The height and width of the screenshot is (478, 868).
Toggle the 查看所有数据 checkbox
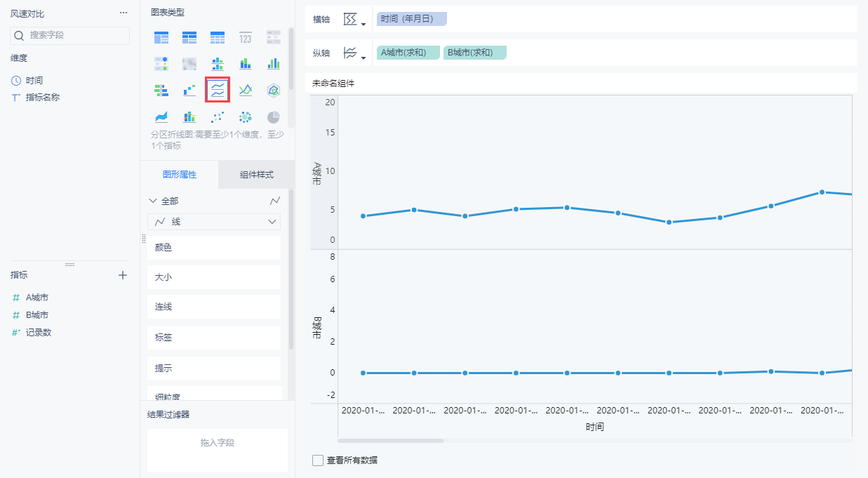click(318, 460)
